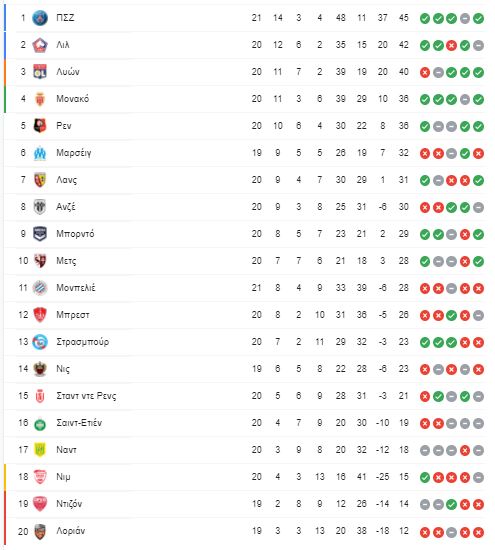Select the Ανζέ table row points value
Screen dimensions: 495x550
click(403, 207)
